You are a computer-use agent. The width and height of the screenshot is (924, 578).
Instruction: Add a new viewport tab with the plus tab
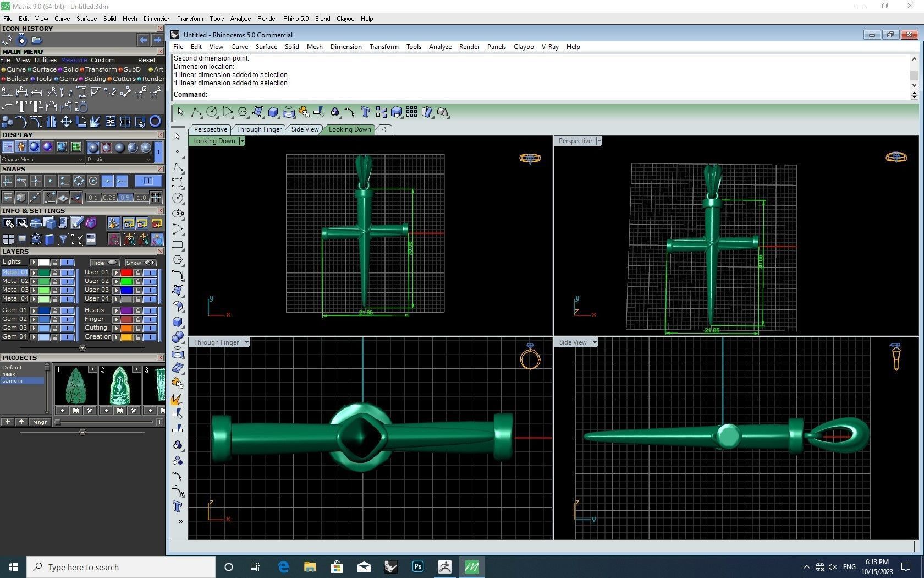click(384, 129)
